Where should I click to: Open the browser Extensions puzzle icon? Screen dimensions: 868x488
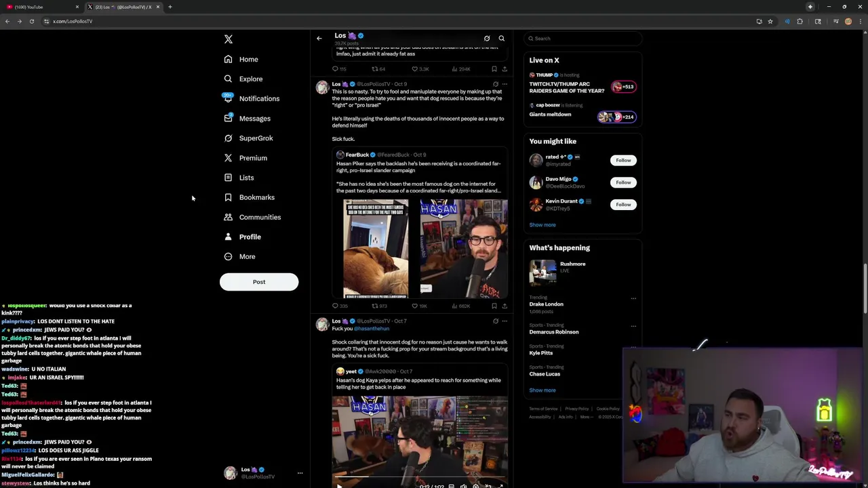pos(800,21)
